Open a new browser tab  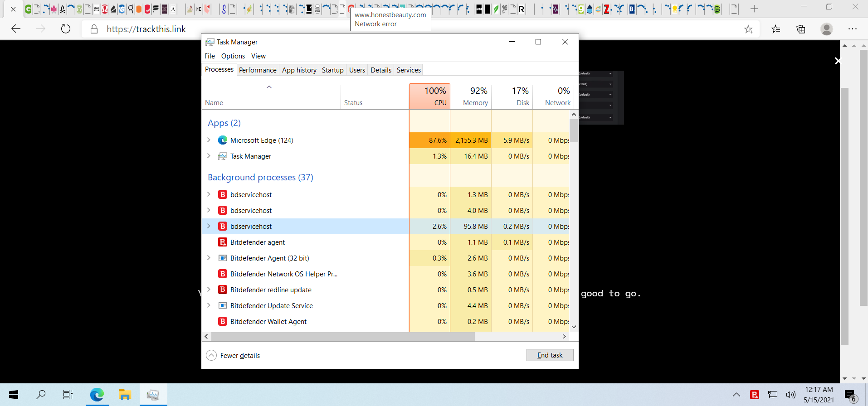click(x=754, y=9)
